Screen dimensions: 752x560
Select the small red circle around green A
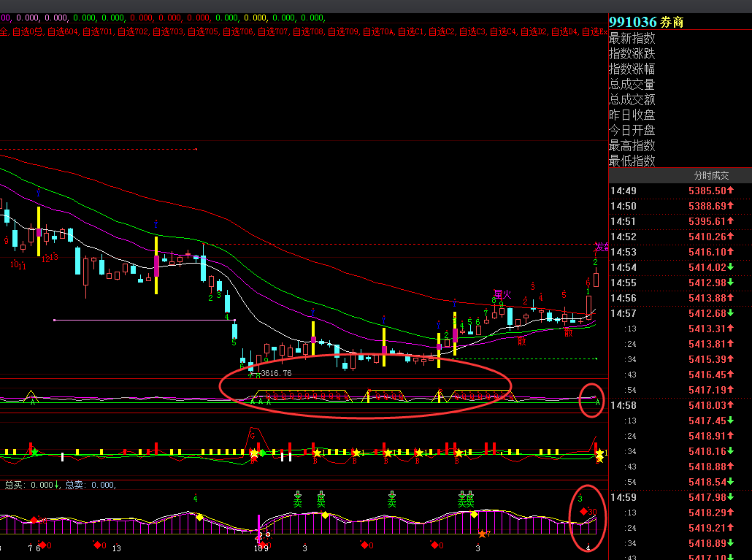click(x=592, y=400)
